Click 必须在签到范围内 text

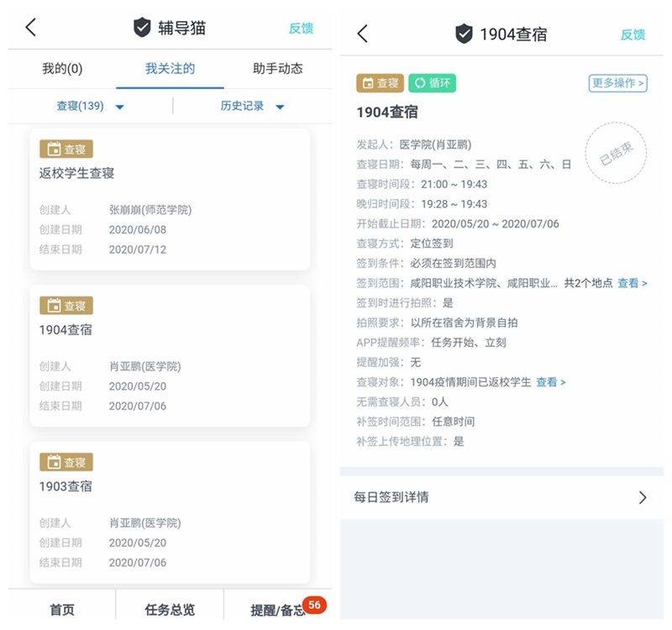(453, 263)
